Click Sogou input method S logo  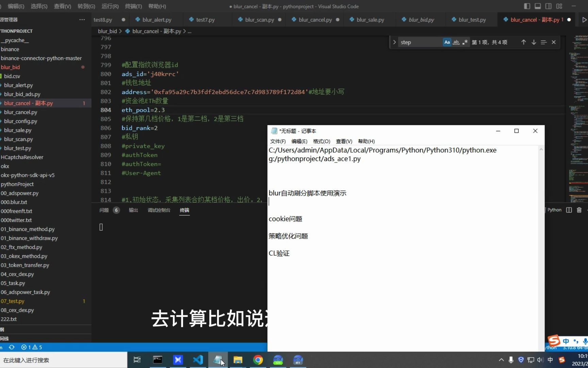554,340
